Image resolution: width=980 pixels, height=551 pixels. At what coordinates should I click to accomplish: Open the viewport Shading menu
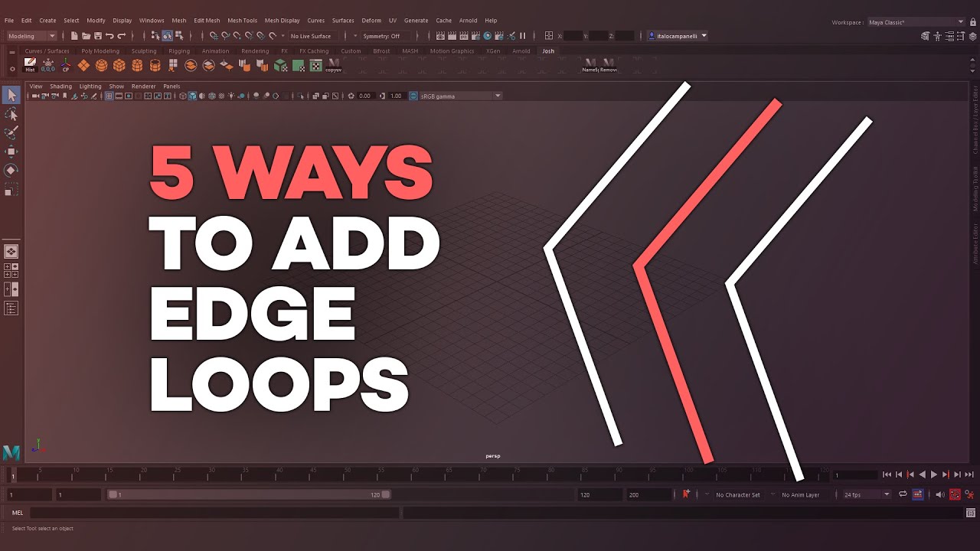coord(60,86)
